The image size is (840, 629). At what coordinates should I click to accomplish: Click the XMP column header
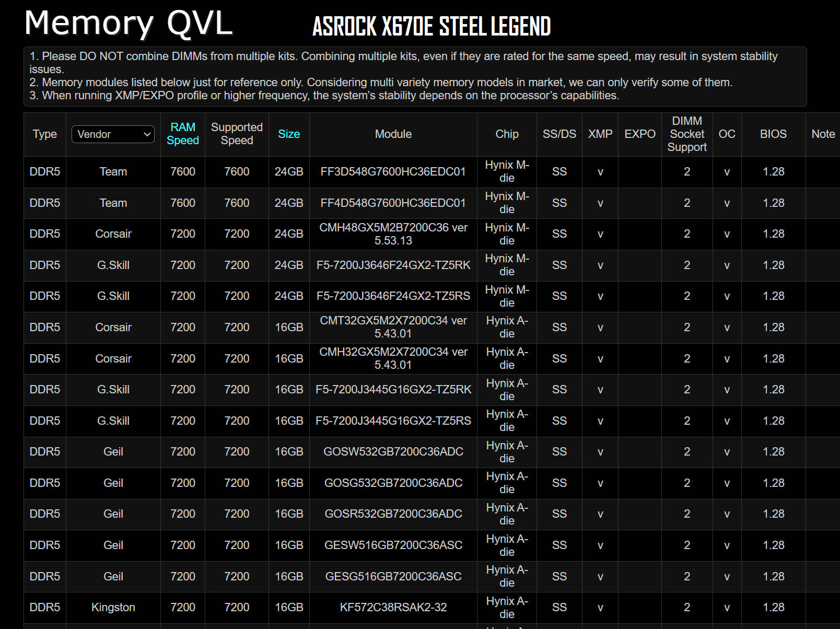600,134
